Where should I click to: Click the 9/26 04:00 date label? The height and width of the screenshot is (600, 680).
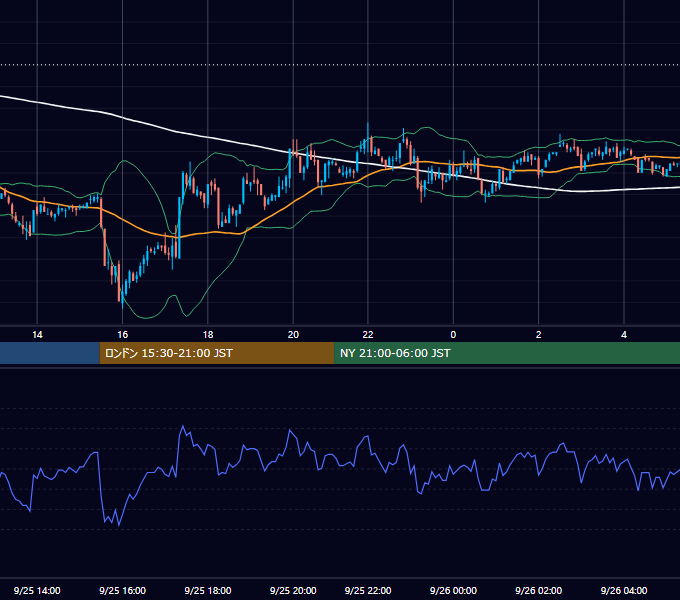pyautogui.click(x=624, y=590)
